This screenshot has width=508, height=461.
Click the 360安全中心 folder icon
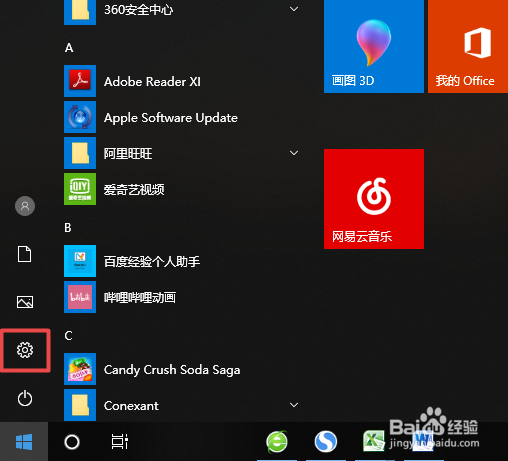point(80,12)
